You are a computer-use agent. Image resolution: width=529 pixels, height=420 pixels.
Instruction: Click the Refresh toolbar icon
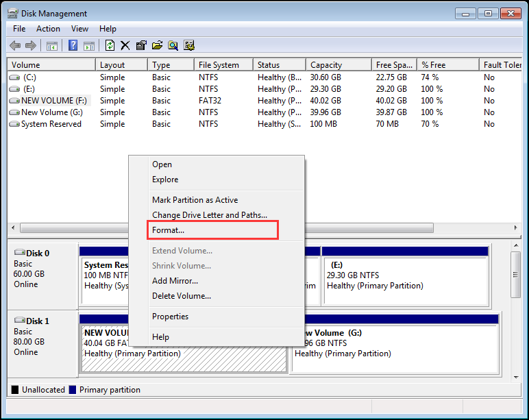[110, 45]
